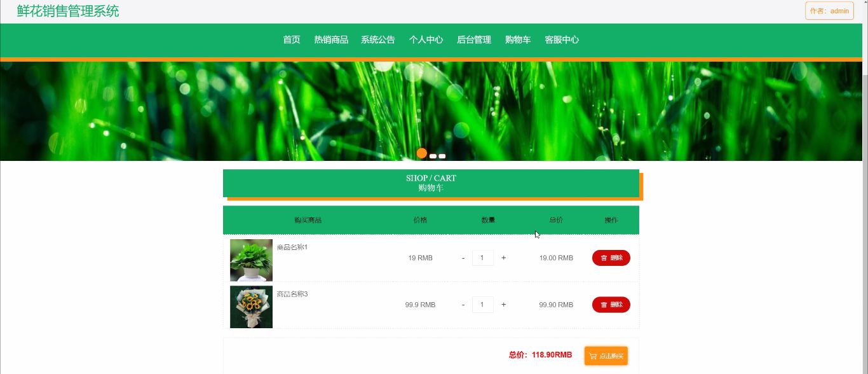This screenshot has width=868, height=374.
Task: Click the 鲜花销售管理系统 site title
Action: pyautogui.click(x=68, y=11)
